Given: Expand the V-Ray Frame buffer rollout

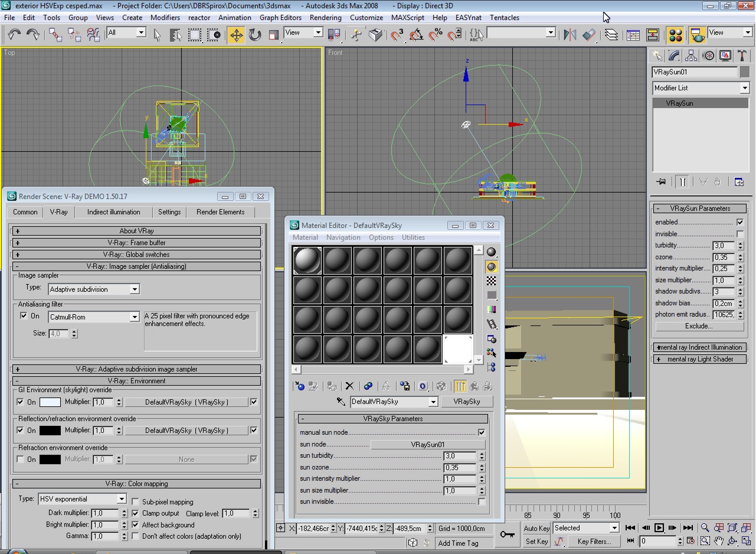Looking at the screenshot, I should pos(137,243).
